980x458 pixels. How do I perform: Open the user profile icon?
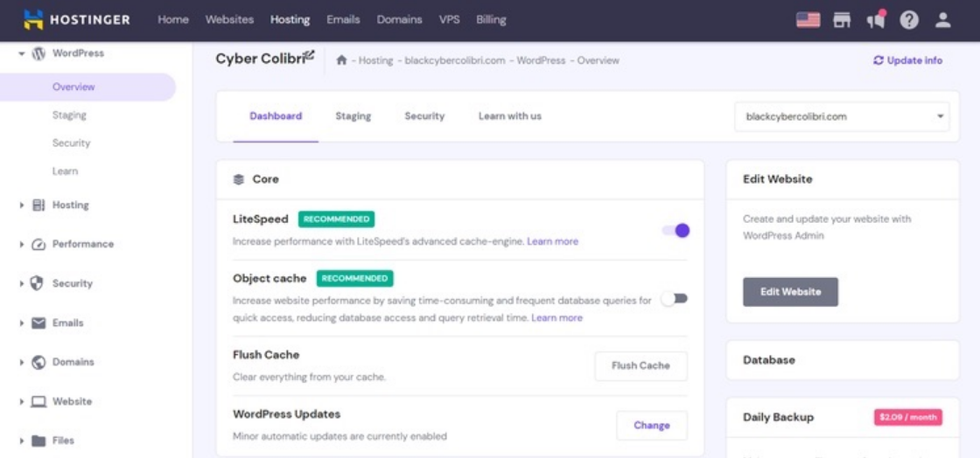tap(942, 20)
